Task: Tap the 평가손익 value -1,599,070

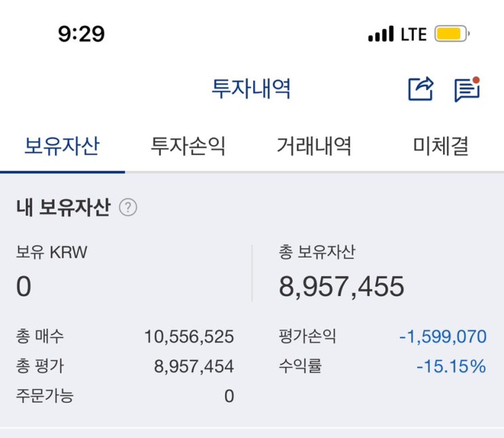Action: click(442, 336)
